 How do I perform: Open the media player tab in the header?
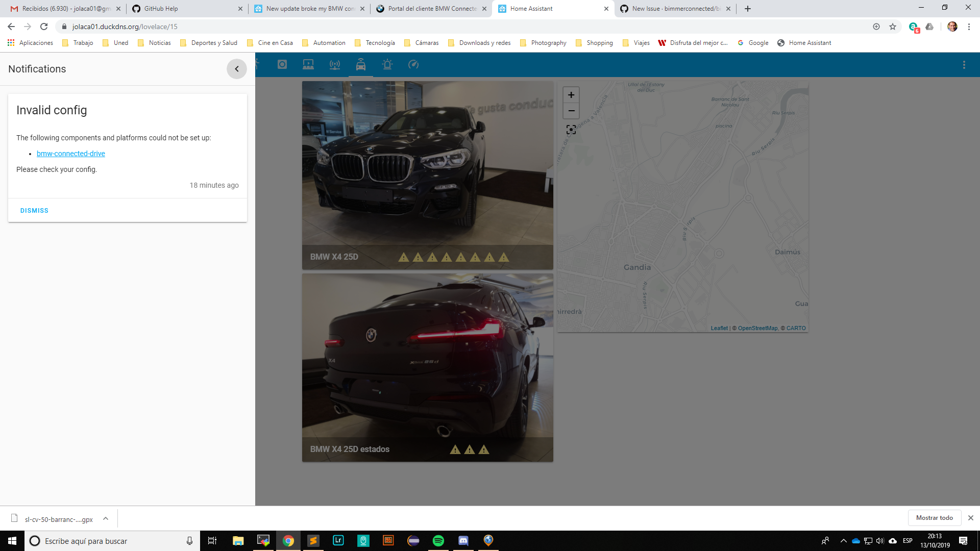[x=308, y=64]
